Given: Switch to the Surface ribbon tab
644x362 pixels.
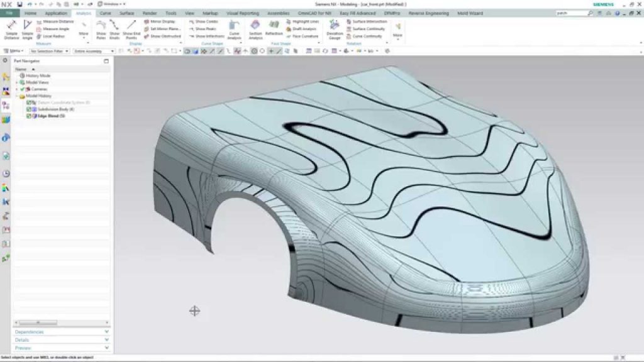Looking at the screenshot, I should (126, 13).
